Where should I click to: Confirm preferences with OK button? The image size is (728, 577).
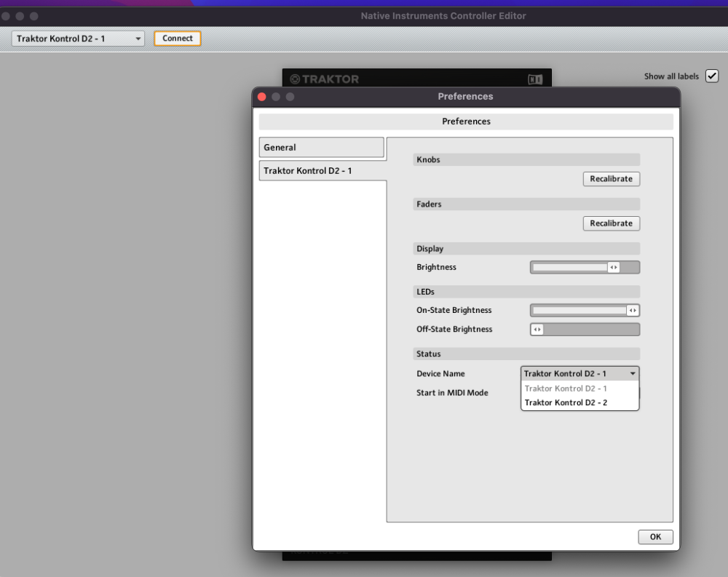coord(655,536)
